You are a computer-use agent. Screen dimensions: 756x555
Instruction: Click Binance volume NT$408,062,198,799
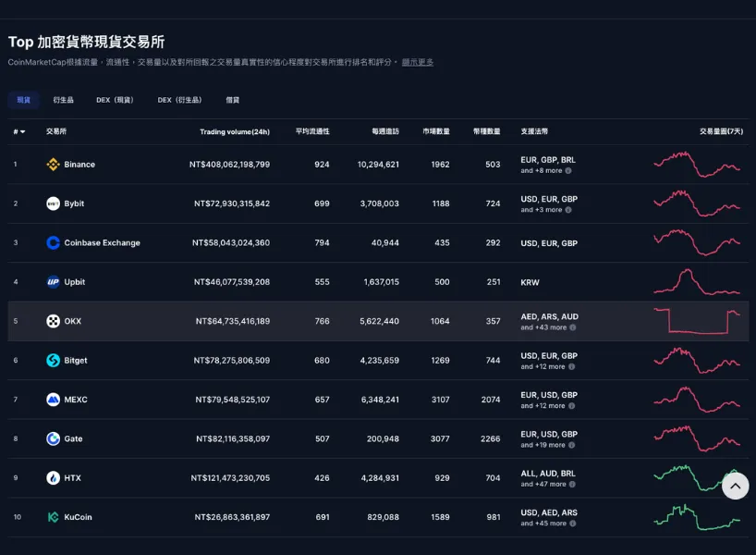[x=229, y=165]
